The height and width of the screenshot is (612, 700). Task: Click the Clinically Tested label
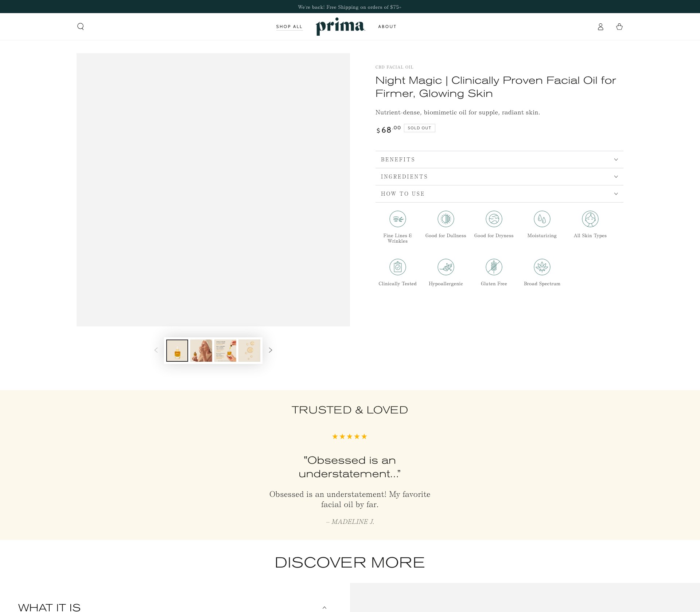click(x=397, y=284)
